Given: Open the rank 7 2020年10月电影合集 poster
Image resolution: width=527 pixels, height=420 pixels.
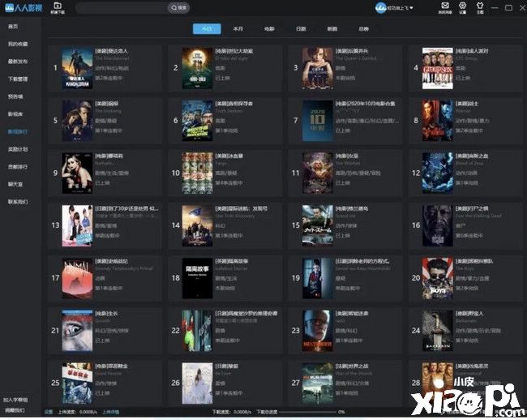Looking at the screenshot, I should pos(318,121).
